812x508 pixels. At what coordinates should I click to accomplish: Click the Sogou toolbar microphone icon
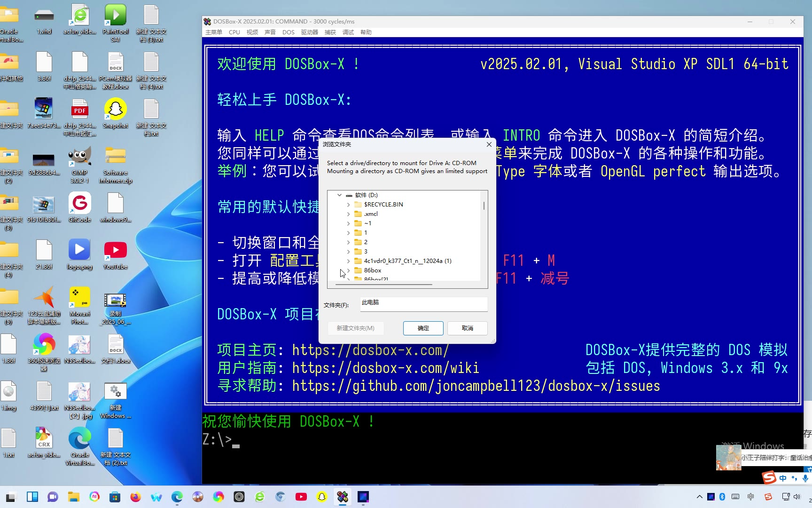pyautogui.click(x=805, y=478)
